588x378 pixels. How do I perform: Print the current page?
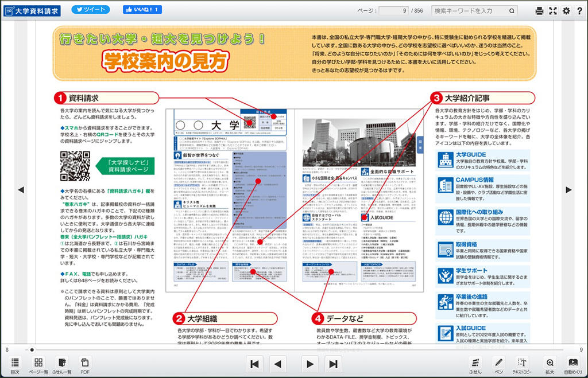(539, 10)
